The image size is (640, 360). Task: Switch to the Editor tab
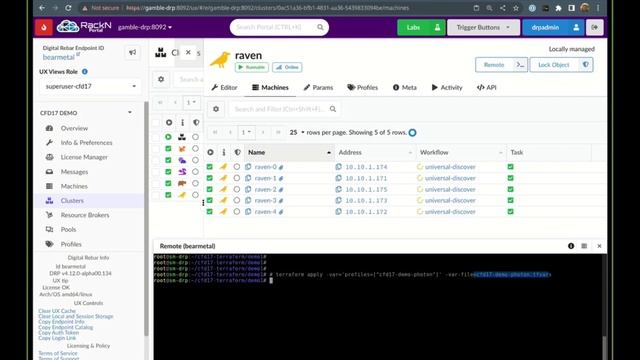(x=224, y=87)
